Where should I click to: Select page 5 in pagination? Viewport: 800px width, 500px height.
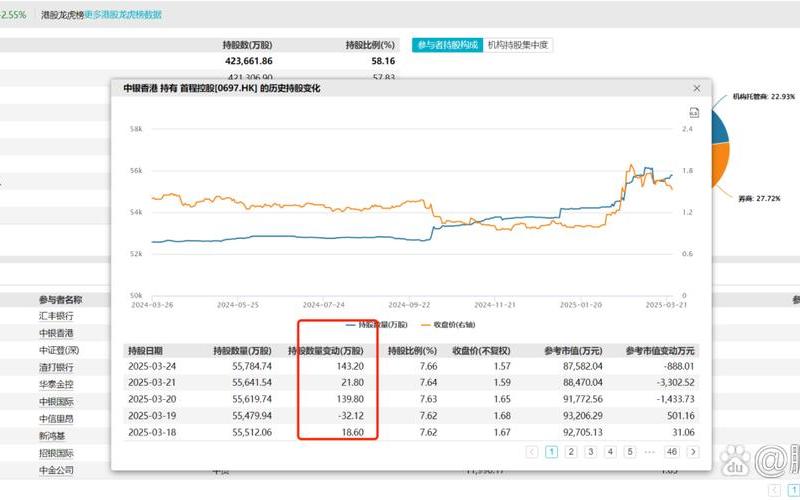pos(630,452)
